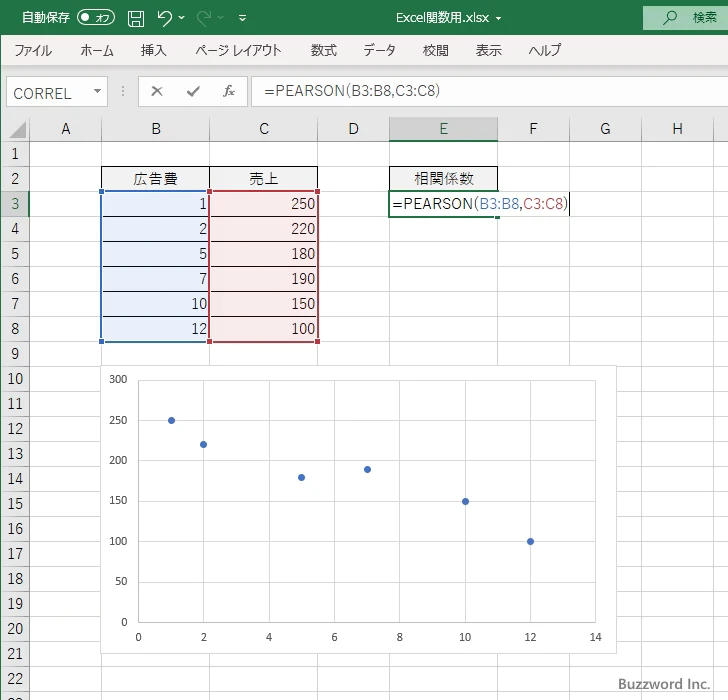Open Insert Function fx dialog
The image size is (728, 700).
tap(228, 92)
